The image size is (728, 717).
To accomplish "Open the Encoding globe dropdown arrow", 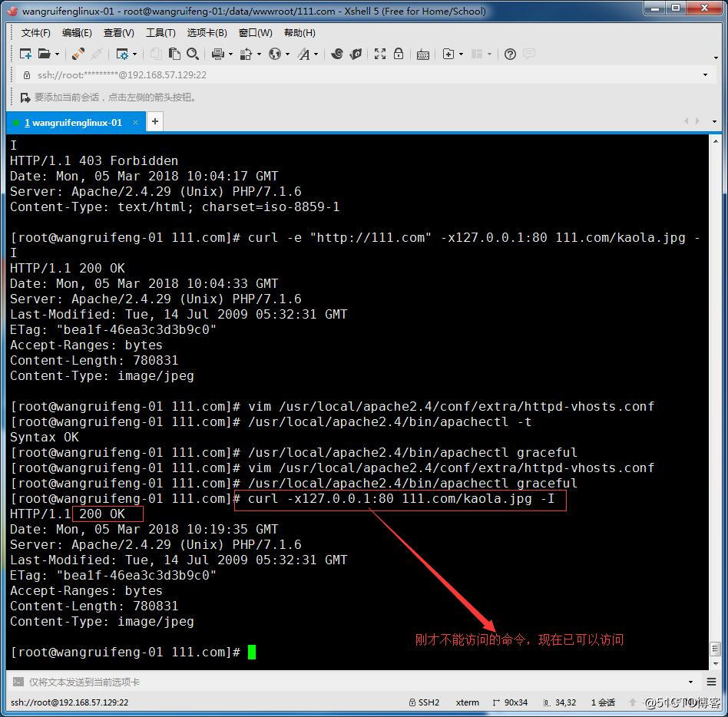I will (x=287, y=55).
